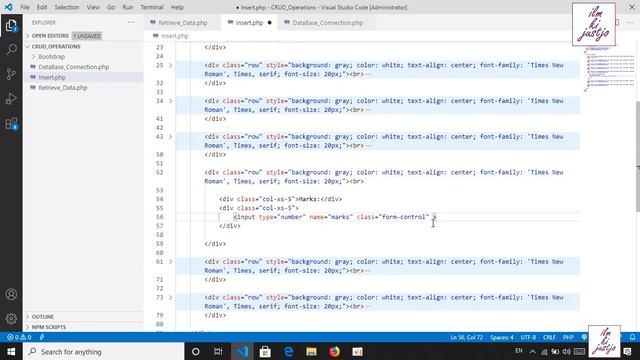Open the Manage gear icon
The width and height of the screenshot is (640, 360).
point(11,319)
